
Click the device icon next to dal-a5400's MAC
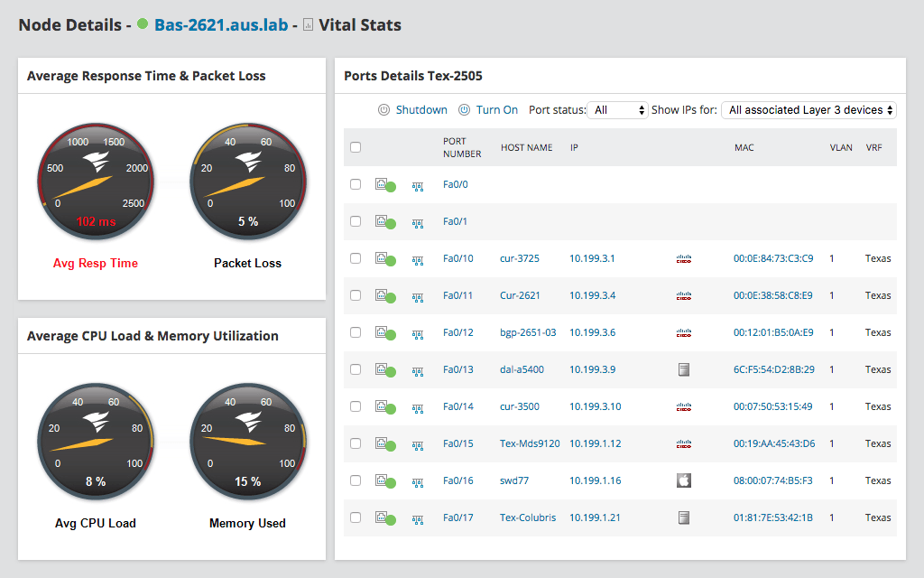(x=683, y=369)
